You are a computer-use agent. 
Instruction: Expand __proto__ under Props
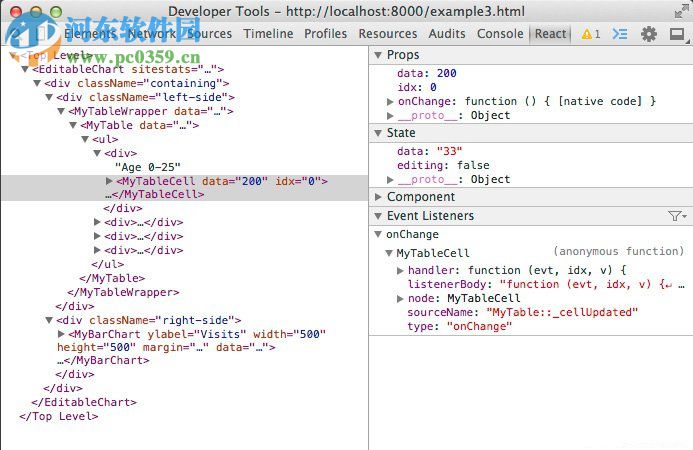[x=390, y=116]
